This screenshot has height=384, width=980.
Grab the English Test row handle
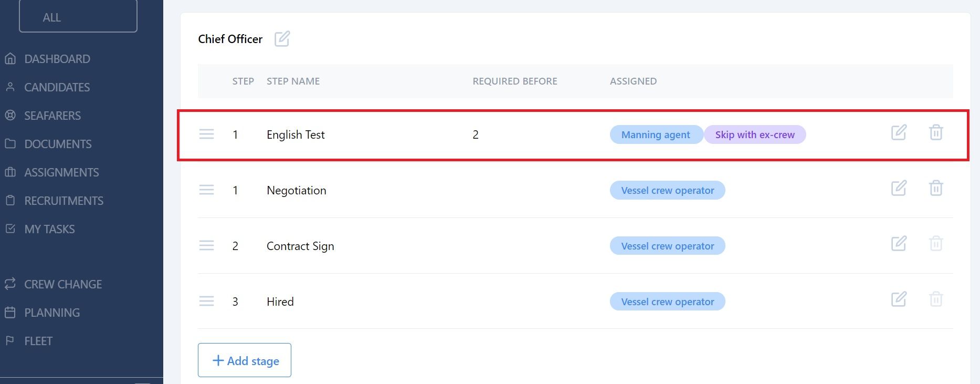(206, 134)
